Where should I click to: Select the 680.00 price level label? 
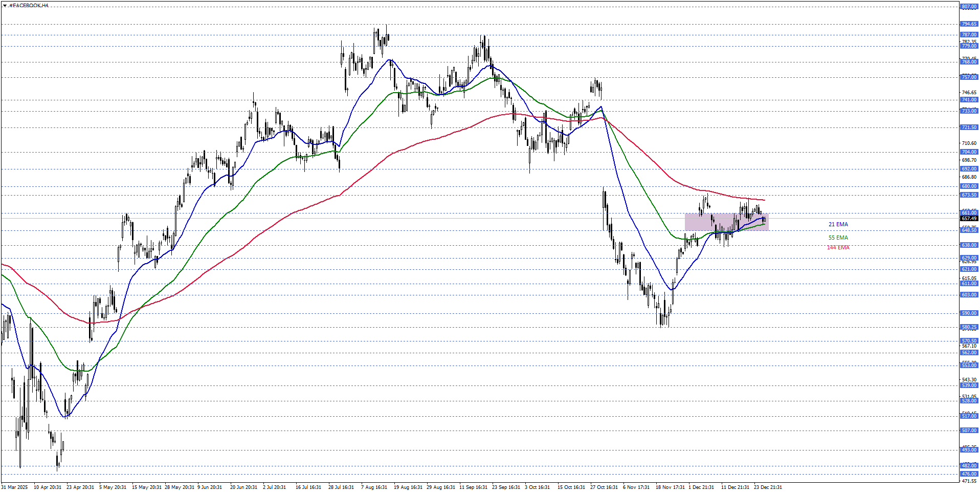click(x=969, y=186)
